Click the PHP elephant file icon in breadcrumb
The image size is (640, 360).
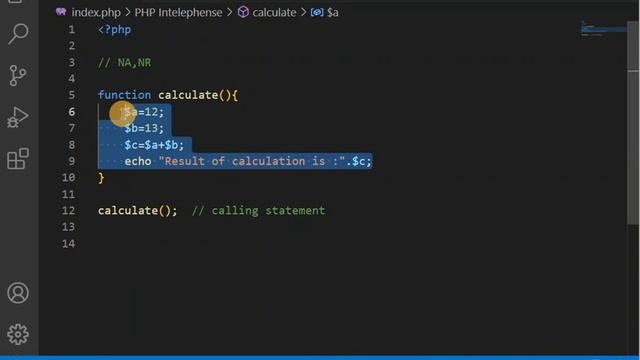61,12
